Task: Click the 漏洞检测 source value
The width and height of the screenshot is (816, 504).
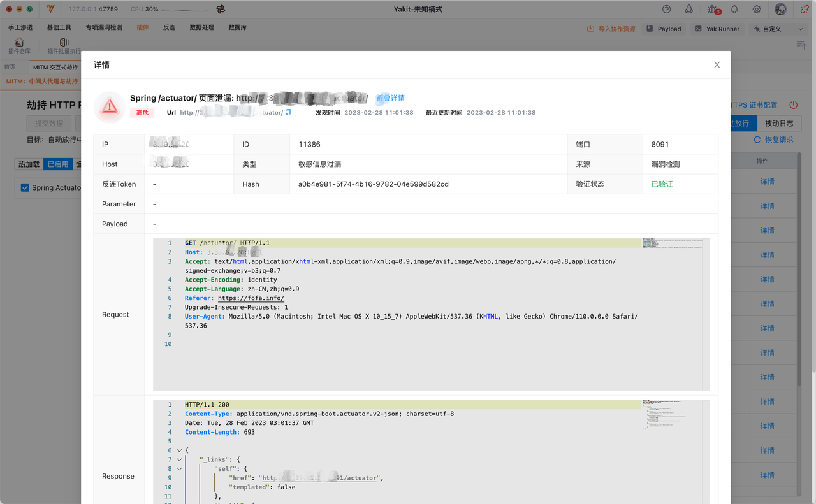Action: [x=666, y=164]
